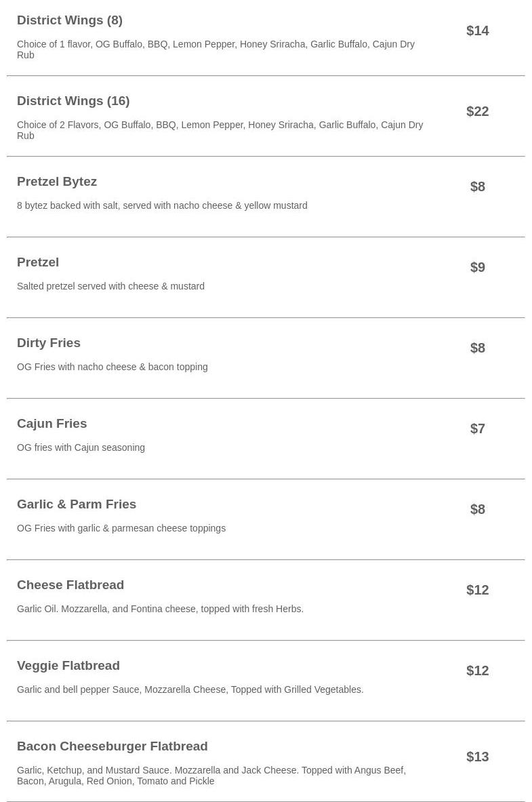Select the Pretzel Bytez heading
Screen dimensions: 532x802
[x=57, y=182]
